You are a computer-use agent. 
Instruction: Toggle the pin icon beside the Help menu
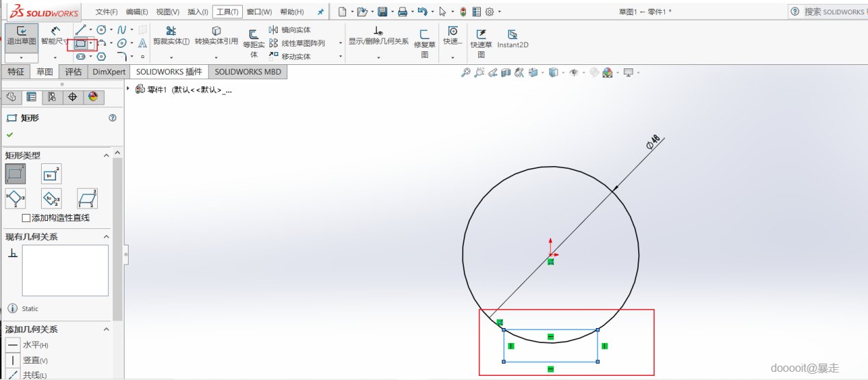click(x=320, y=12)
